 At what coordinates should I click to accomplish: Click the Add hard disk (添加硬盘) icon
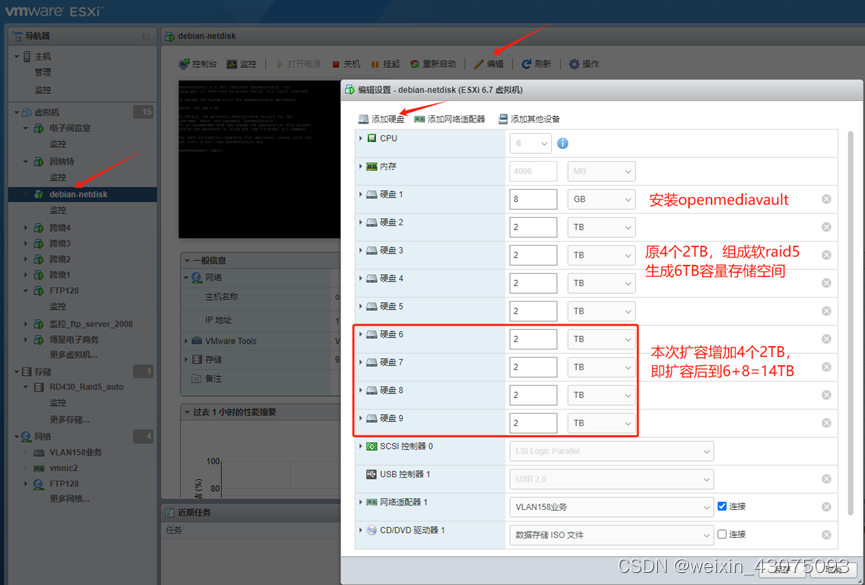[x=363, y=119]
